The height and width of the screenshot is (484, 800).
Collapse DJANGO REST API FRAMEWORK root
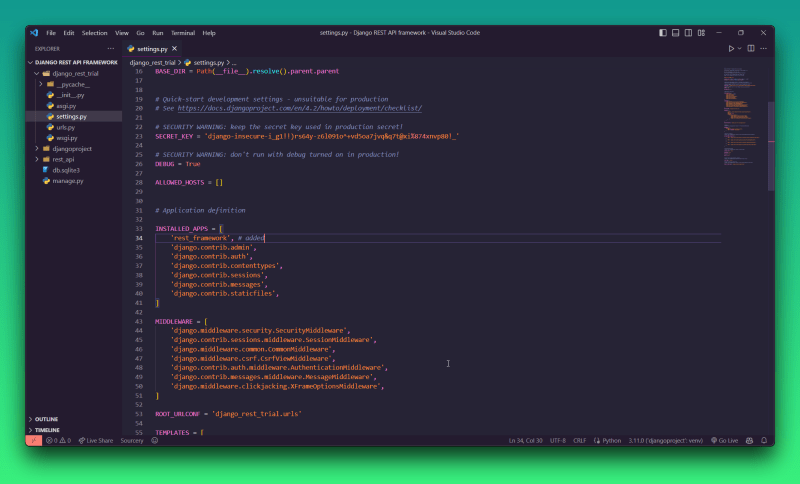[73, 62]
